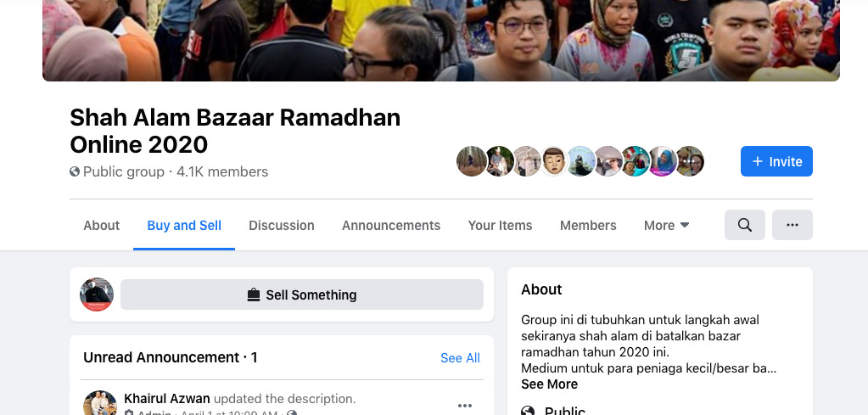Click the Sell Something button
Image resolution: width=868 pixels, height=415 pixels.
click(302, 294)
